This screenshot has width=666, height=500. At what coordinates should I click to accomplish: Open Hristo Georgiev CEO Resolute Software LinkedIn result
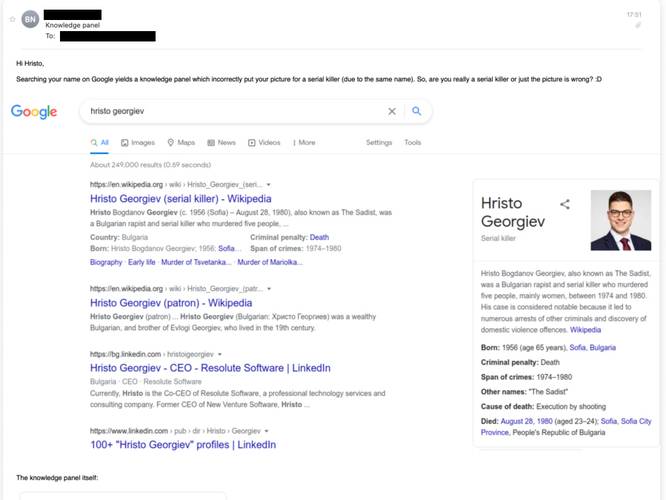pyautogui.click(x=210, y=368)
